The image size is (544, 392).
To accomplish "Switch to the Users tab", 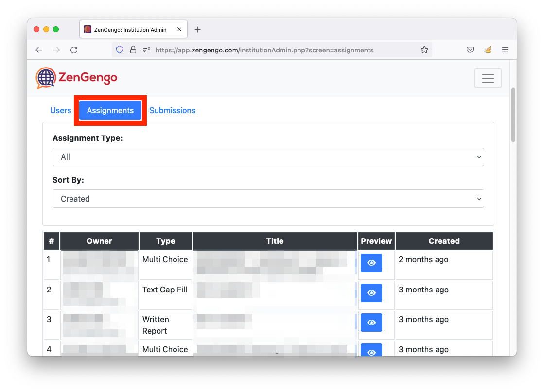I will click(60, 111).
